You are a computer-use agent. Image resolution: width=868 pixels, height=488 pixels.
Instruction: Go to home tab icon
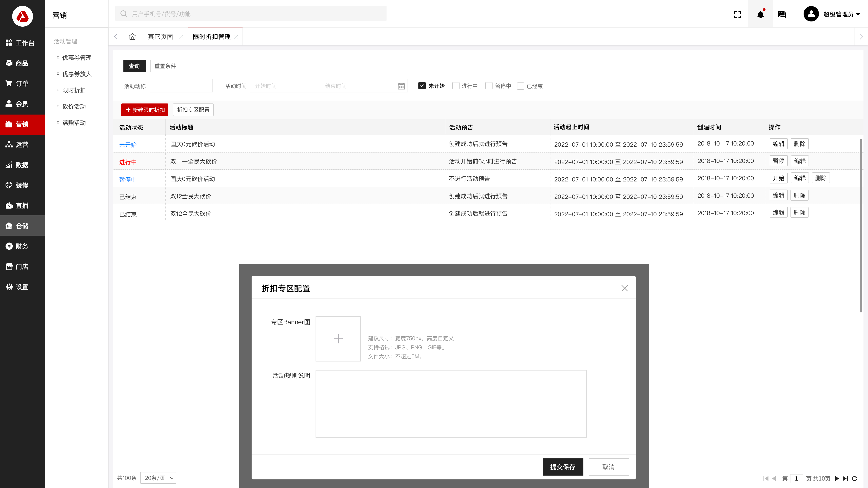132,36
